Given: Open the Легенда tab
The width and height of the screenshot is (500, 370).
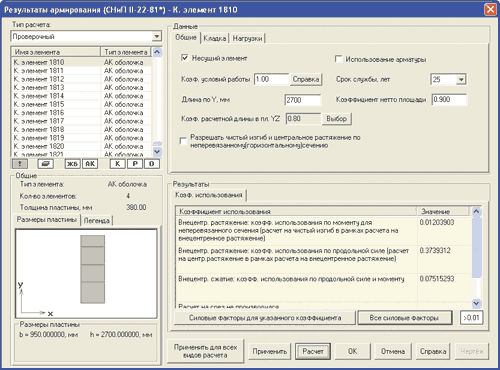Looking at the screenshot, I should click(x=97, y=221).
